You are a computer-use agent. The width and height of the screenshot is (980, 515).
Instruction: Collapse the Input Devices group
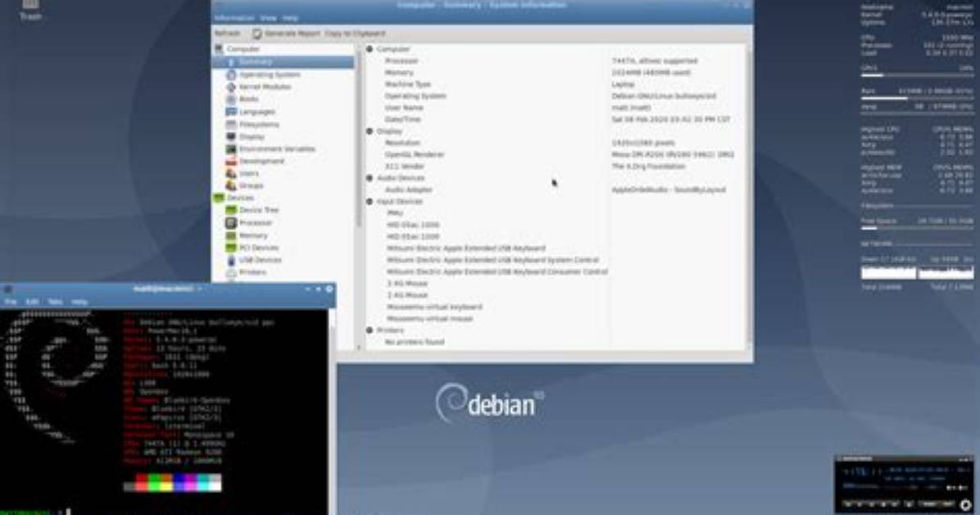click(370, 202)
